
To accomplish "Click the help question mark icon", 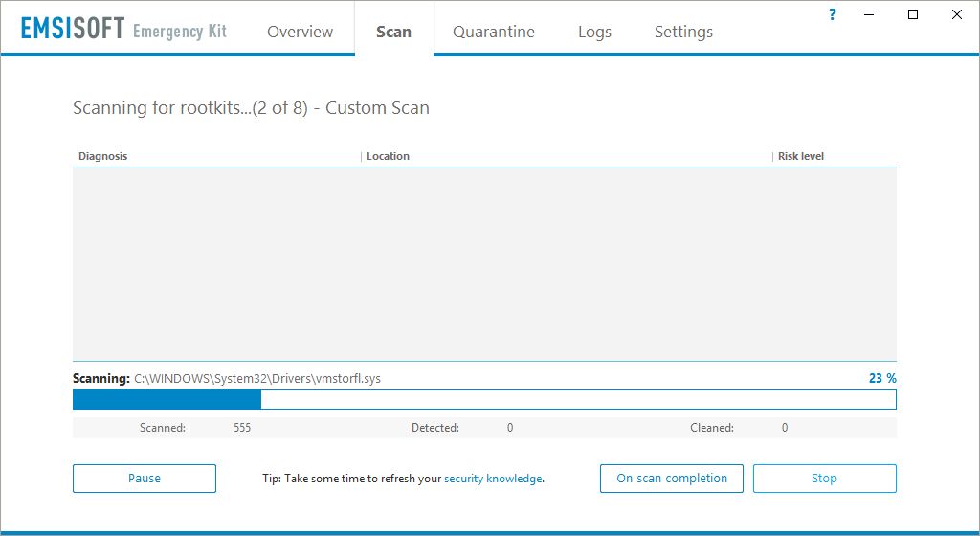I will coord(833,14).
